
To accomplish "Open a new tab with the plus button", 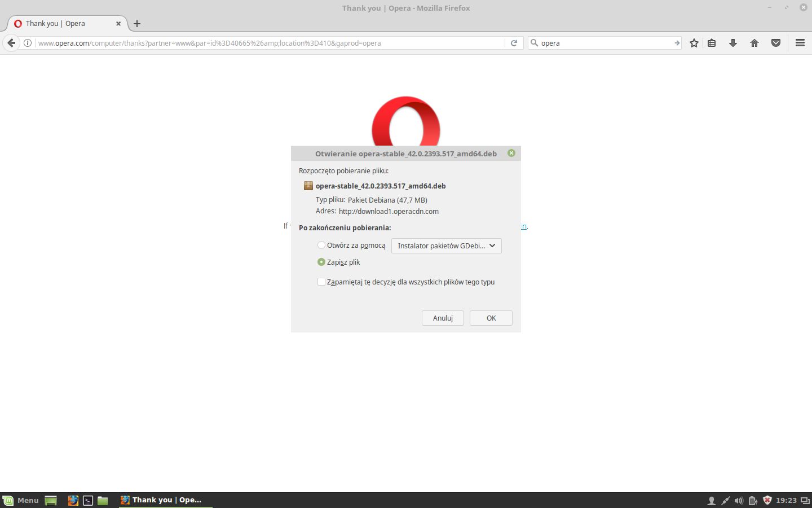I will click(137, 24).
